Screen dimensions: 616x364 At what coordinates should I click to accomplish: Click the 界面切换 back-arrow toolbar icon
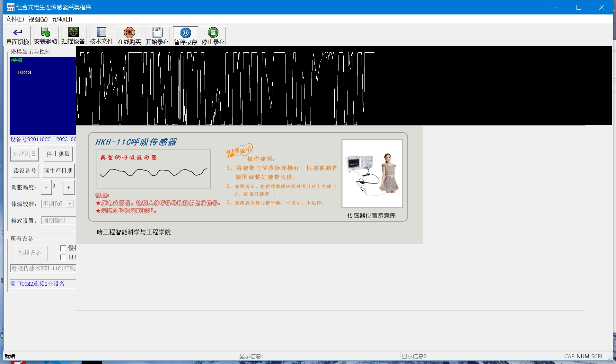[18, 33]
